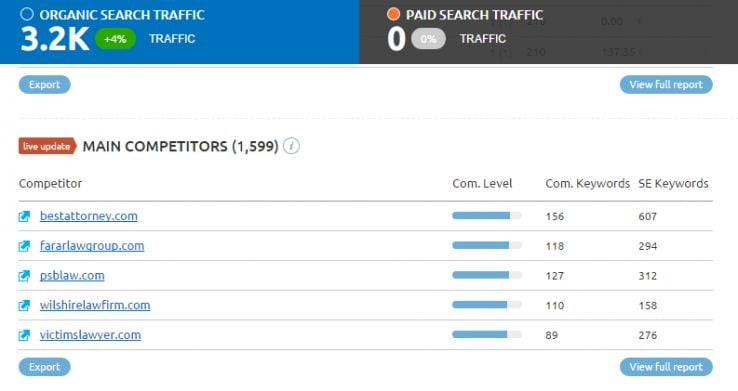This screenshot has width=738, height=391.
Task: Click the live update badge
Action: [x=47, y=146]
